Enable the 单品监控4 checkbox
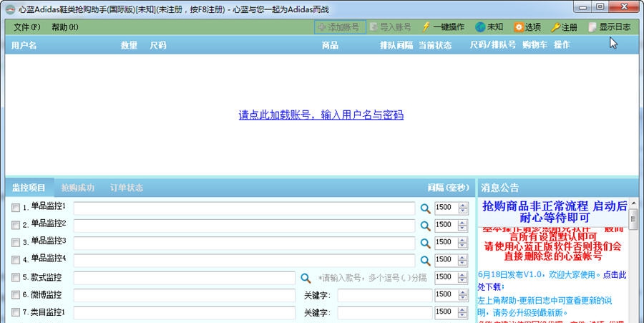This screenshot has width=644, height=323. click(x=16, y=260)
